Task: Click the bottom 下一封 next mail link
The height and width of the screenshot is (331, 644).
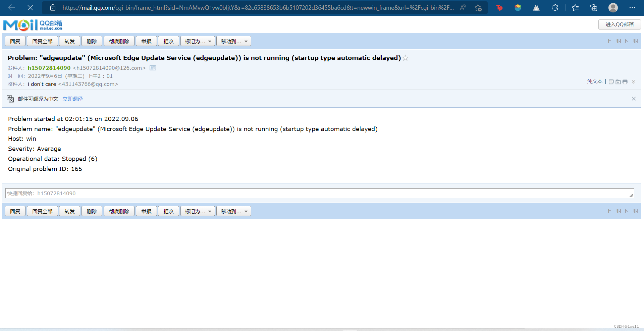Action: [x=631, y=211]
